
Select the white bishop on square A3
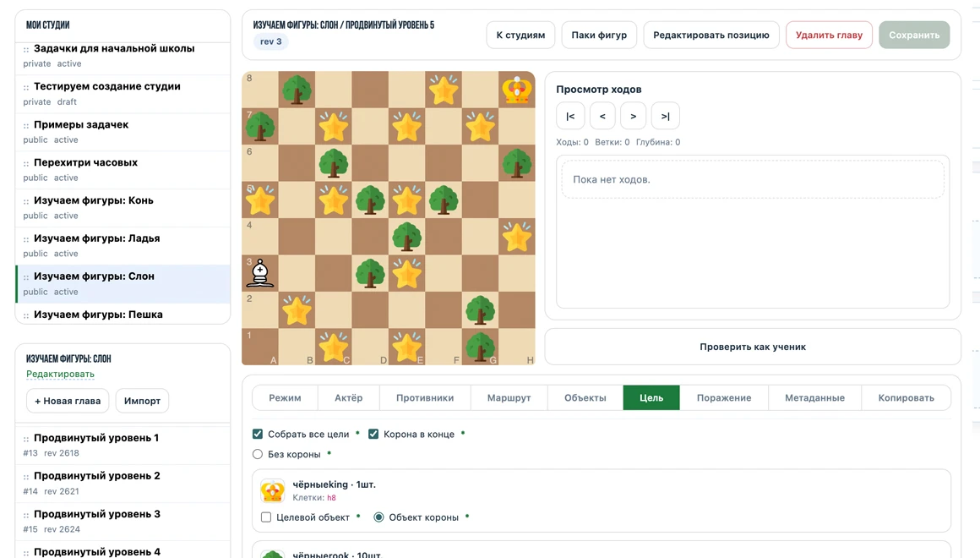pyautogui.click(x=260, y=273)
